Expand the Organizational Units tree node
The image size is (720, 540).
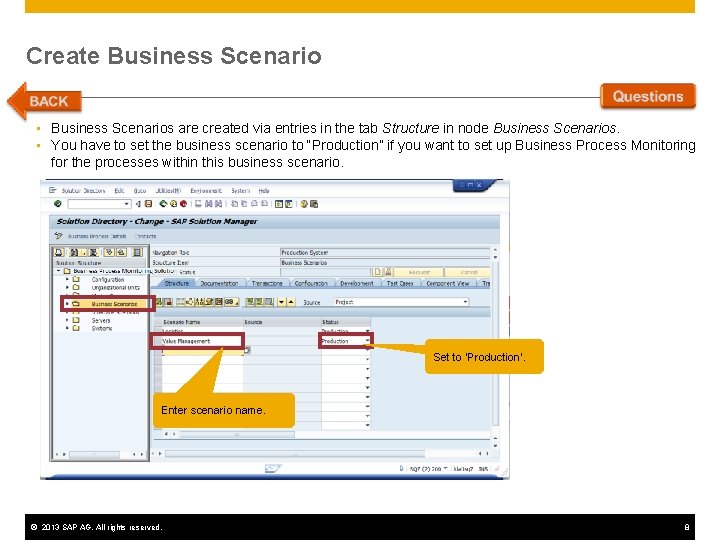[67, 287]
